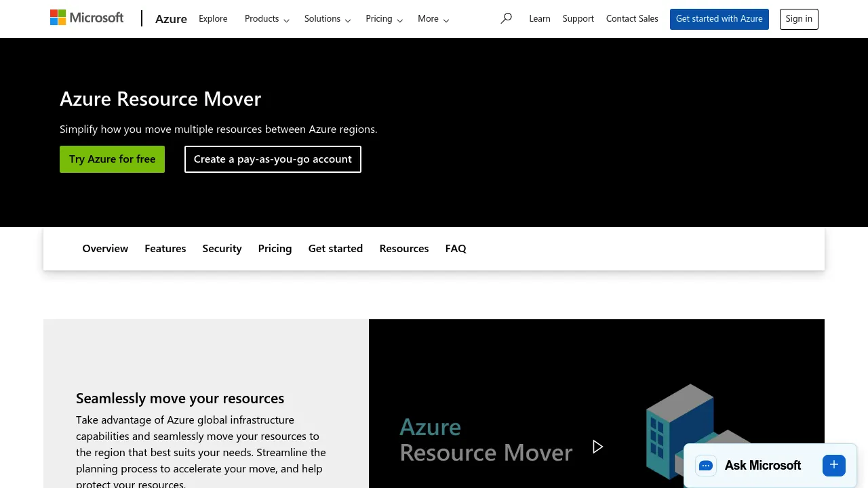
Task: Open the search magnifier icon
Action: [506, 18]
